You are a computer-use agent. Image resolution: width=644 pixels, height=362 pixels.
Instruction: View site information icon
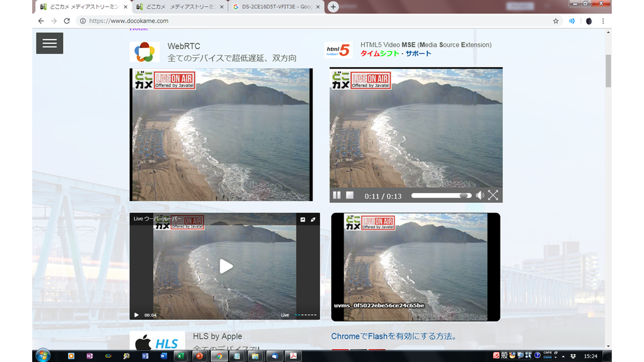[83, 21]
